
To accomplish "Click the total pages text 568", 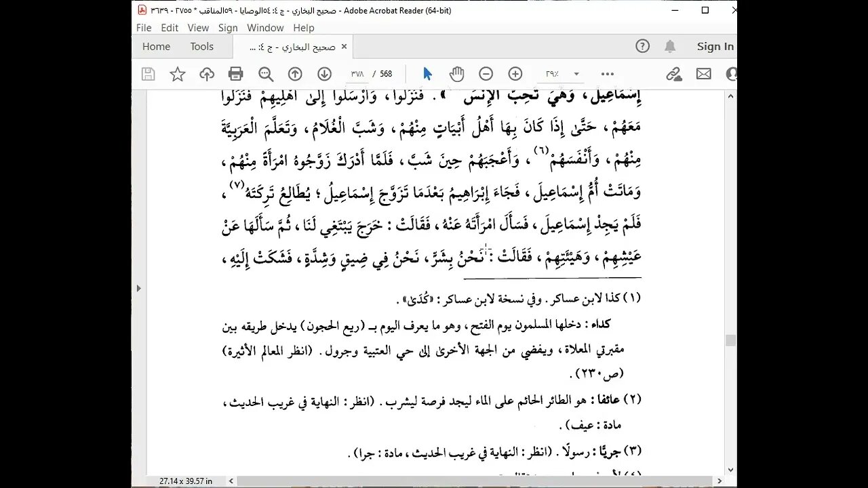I will [x=386, y=74].
